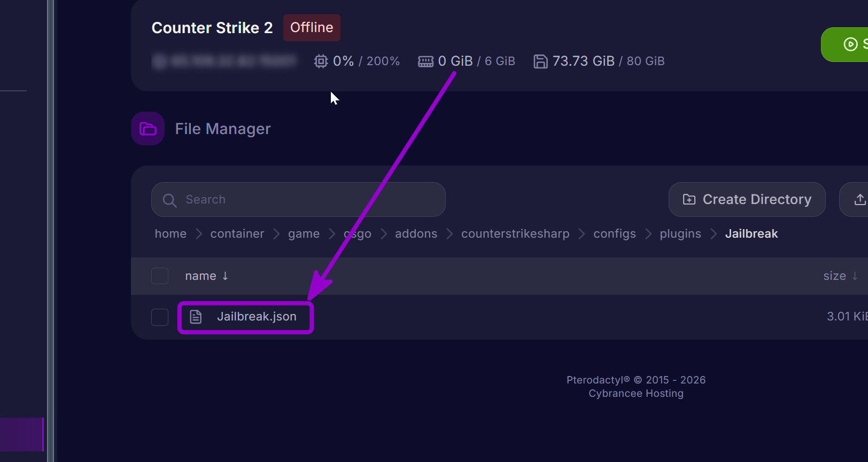Click the Create Directory button
The height and width of the screenshot is (462, 868).
(x=747, y=200)
